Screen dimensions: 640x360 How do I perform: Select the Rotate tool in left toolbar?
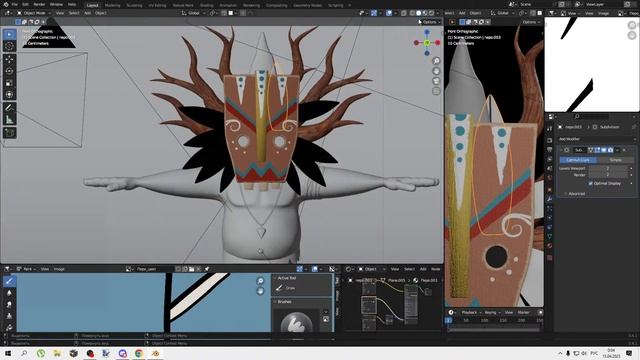(9, 71)
